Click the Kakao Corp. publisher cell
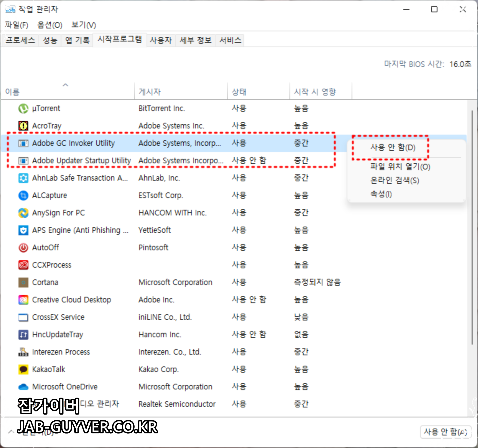The height and width of the screenshot is (448, 478). click(x=159, y=369)
